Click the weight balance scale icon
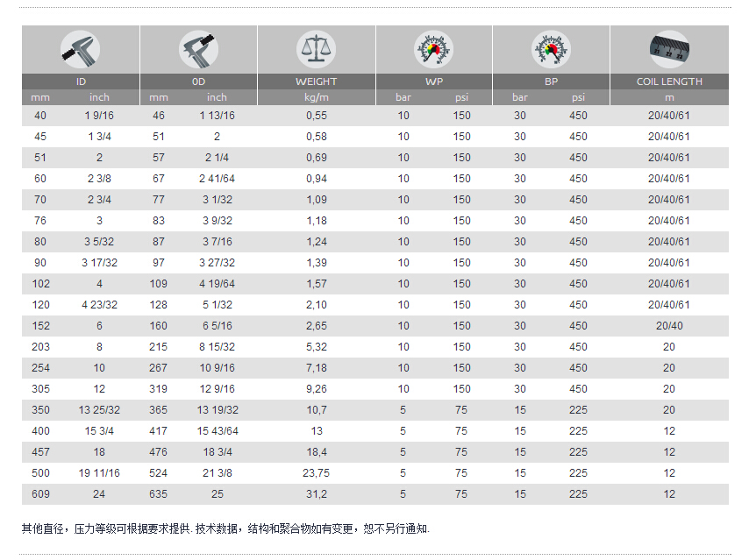The height and width of the screenshot is (560, 749). coord(316,49)
